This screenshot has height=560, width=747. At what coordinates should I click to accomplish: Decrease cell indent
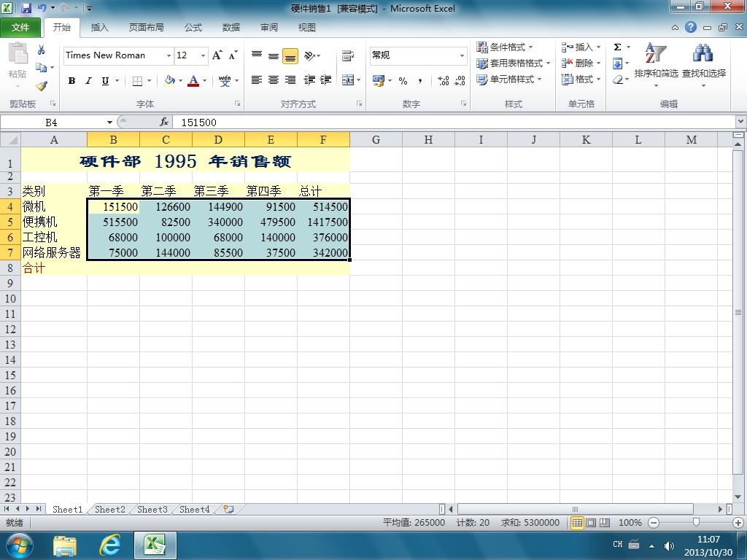pos(309,80)
